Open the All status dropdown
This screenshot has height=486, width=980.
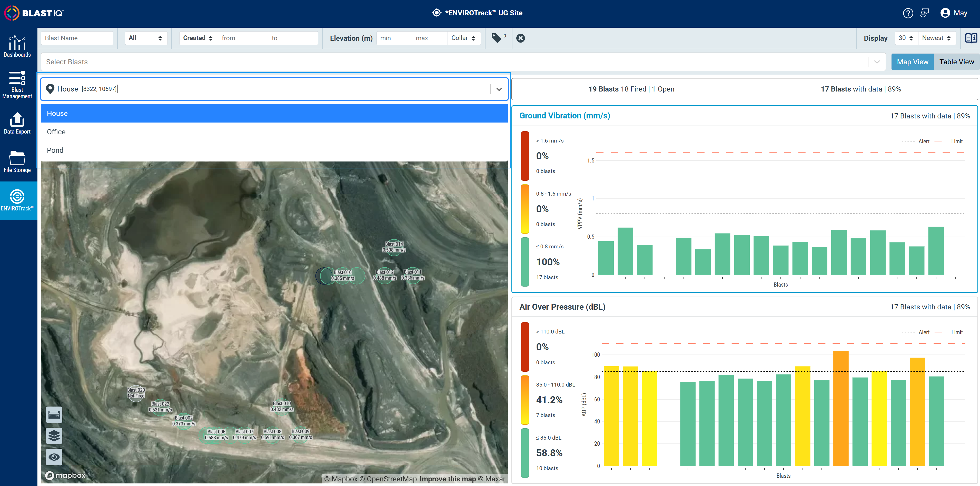click(x=146, y=38)
